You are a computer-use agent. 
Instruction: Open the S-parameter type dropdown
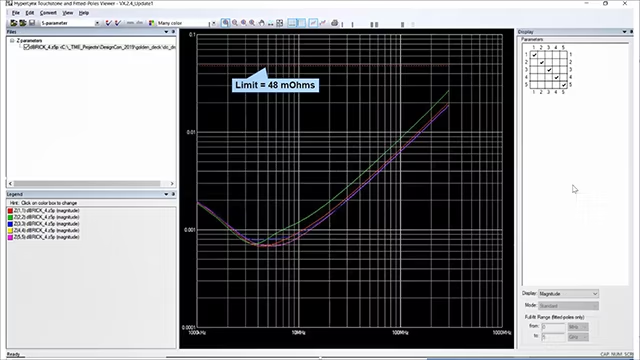tap(97, 23)
